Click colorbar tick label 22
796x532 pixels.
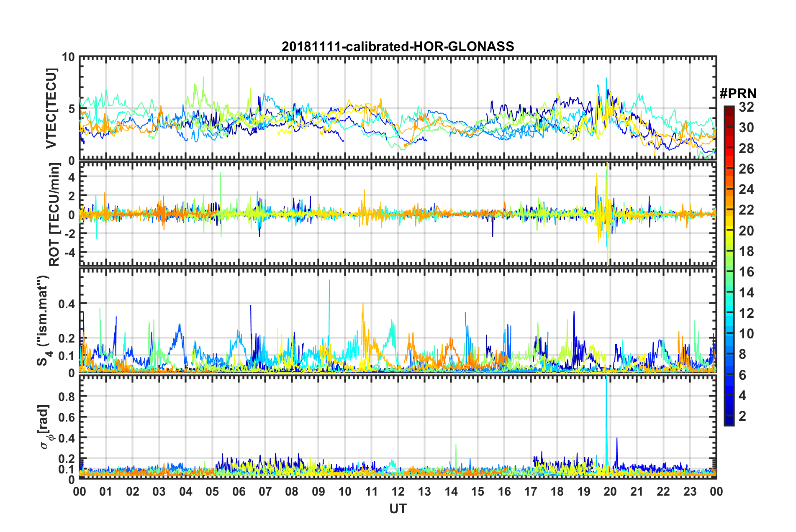(x=746, y=210)
